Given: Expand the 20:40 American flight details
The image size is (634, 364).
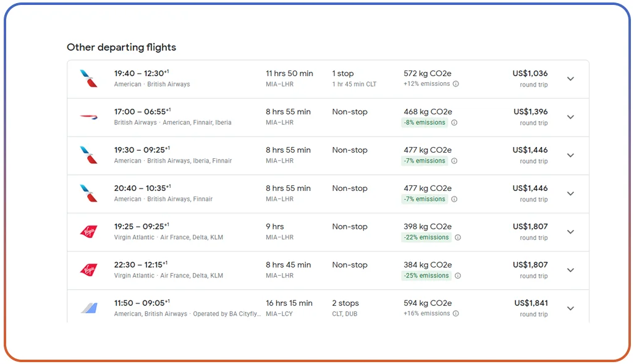Looking at the screenshot, I should click(570, 193).
